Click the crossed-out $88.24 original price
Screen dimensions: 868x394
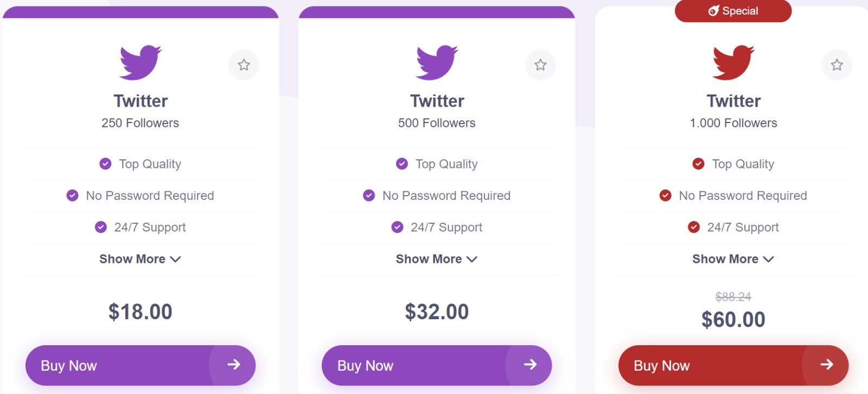pos(733,296)
